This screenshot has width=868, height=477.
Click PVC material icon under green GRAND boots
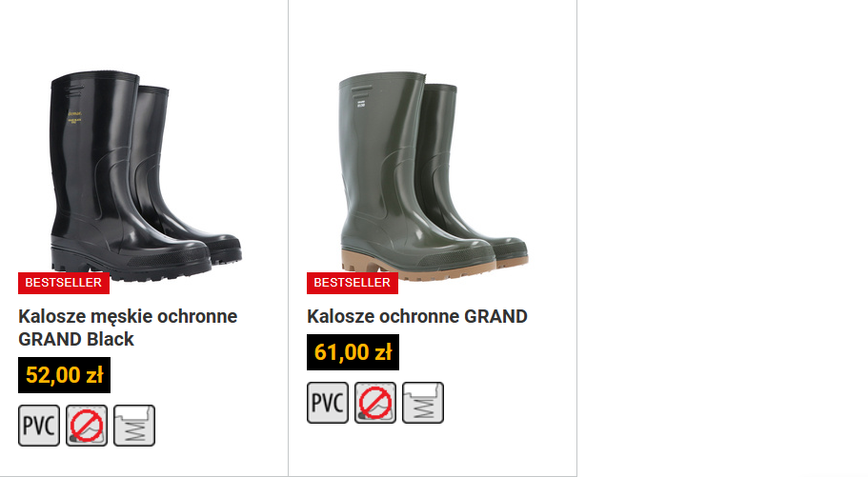(x=328, y=403)
